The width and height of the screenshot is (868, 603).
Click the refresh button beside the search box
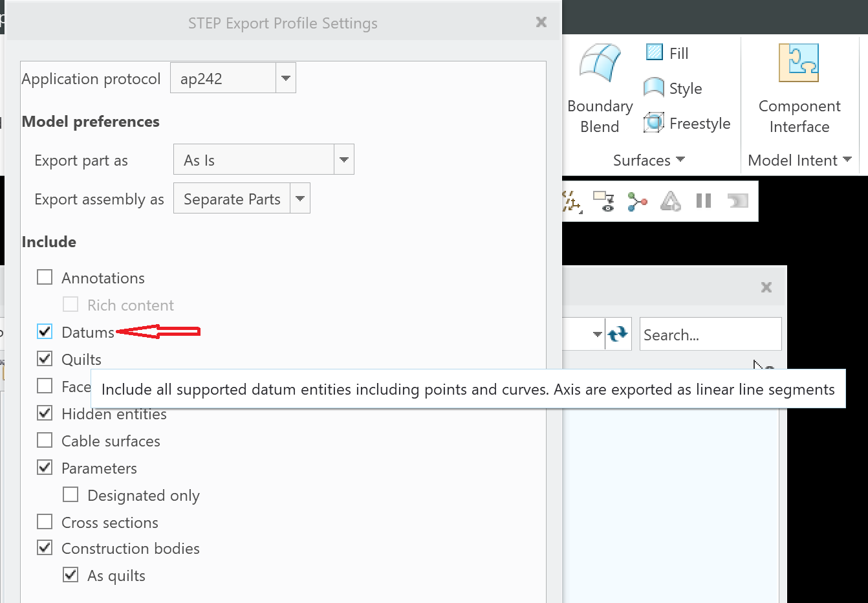pyautogui.click(x=618, y=334)
